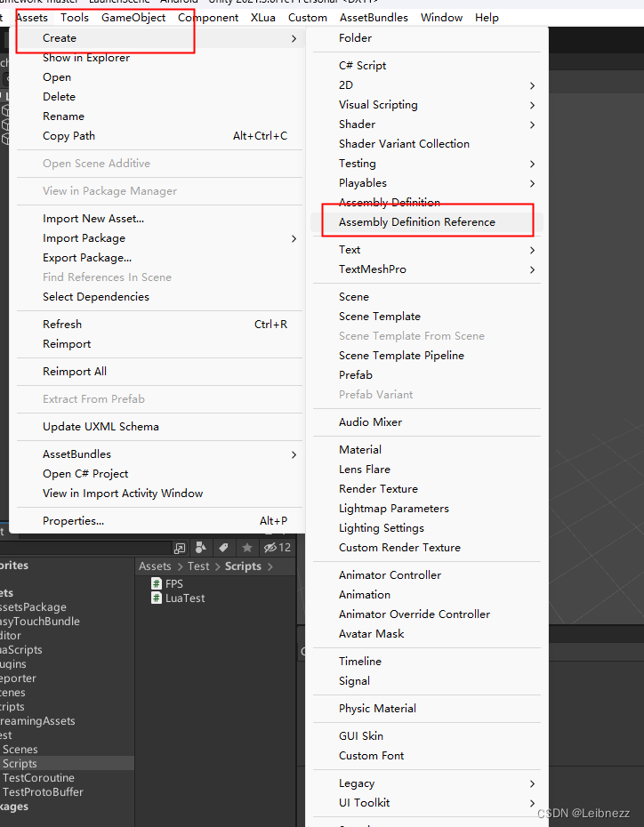Screen dimensions: 644x827
Task: Open the Help menu
Action: coord(487,18)
